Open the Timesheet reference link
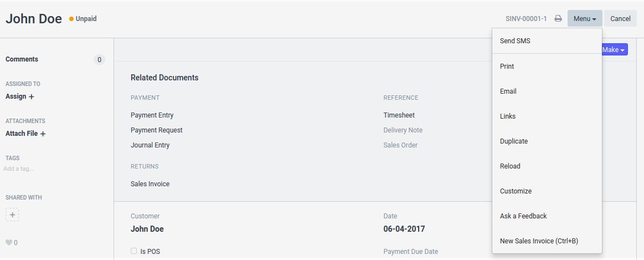 coord(399,115)
